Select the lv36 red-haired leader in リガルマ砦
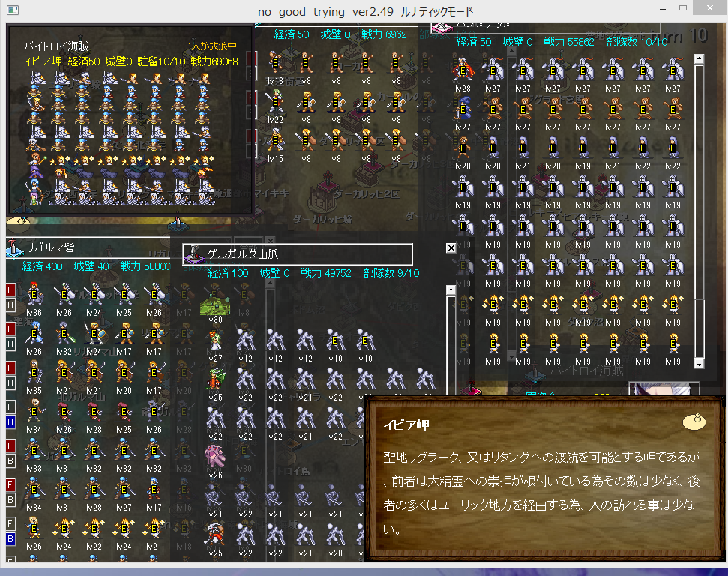The height and width of the screenshot is (576, 728). (x=34, y=293)
